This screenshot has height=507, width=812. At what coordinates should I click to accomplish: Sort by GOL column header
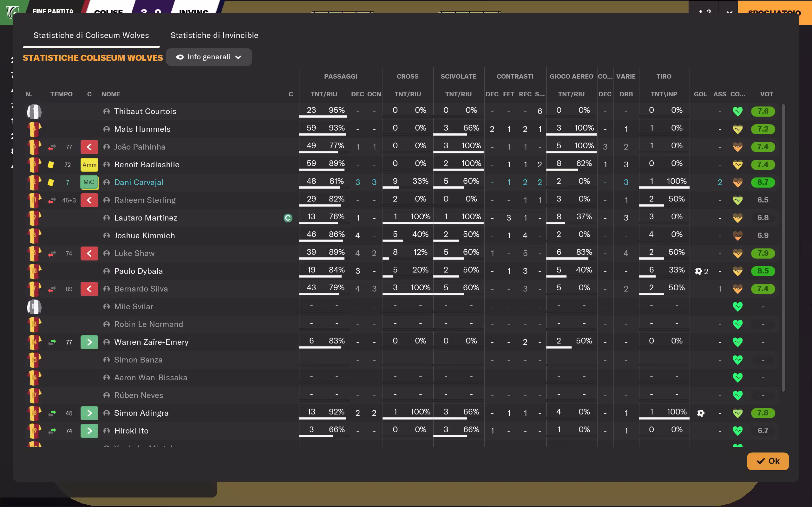coord(700,94)
